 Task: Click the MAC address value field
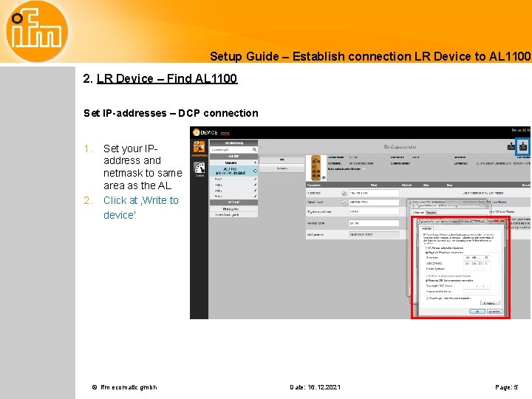[x=374, y=234]
